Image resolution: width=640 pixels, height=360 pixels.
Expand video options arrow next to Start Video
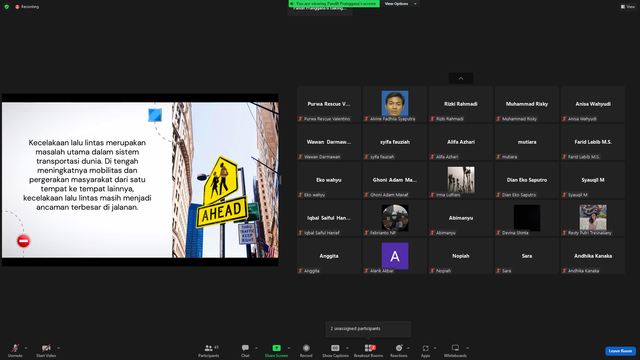(x=58, y=348)
